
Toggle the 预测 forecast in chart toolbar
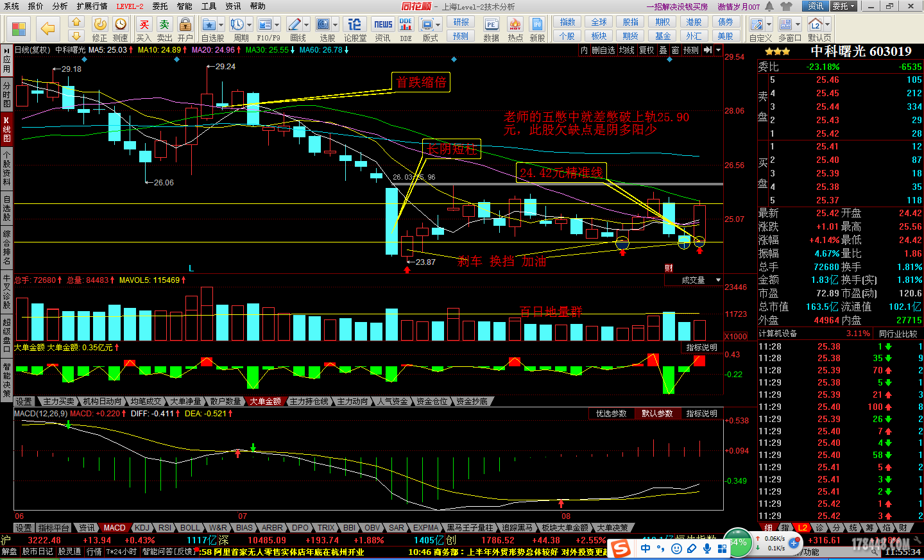tap(691, 50)
